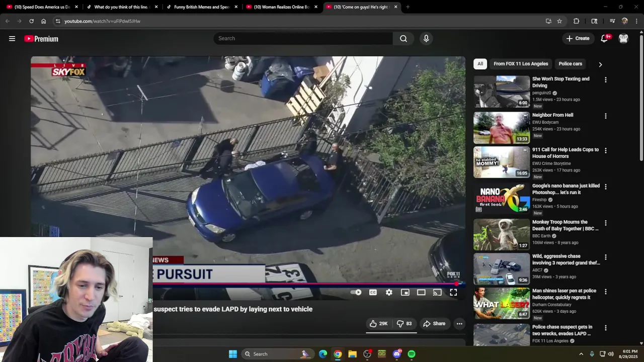Click the search magnifier button
Image resolution: width=644 pixels, height=362 pixels.
point(404,39)
